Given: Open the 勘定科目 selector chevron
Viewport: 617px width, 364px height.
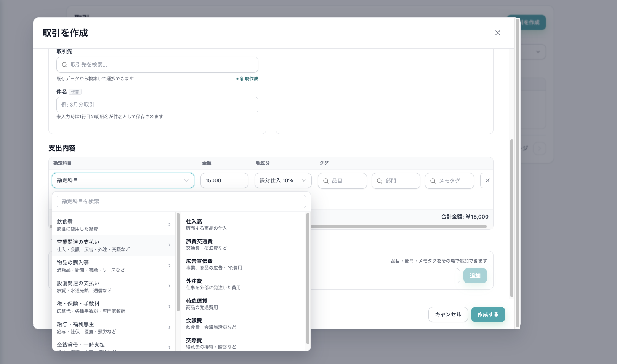Looking at the screenshot, I should click(x=186, y=180).
